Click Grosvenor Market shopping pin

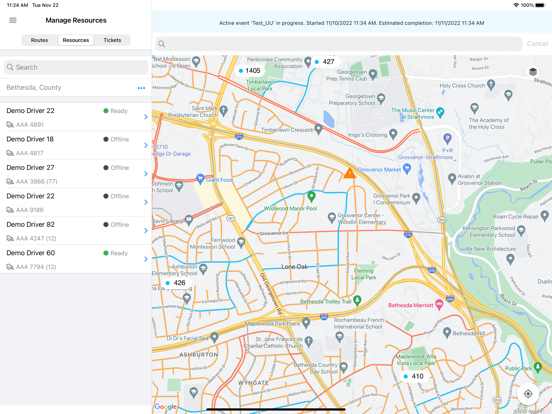pyautogui.click(x=407, y=169)
